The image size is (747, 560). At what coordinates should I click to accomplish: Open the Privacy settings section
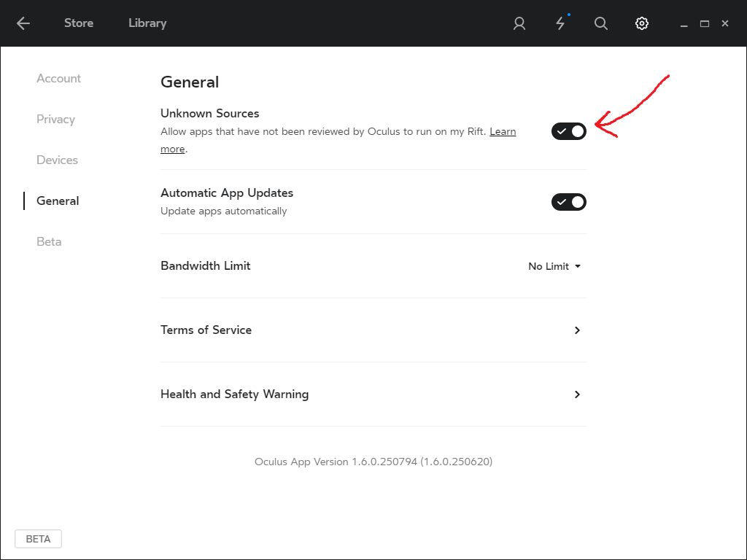click(55, 119)
